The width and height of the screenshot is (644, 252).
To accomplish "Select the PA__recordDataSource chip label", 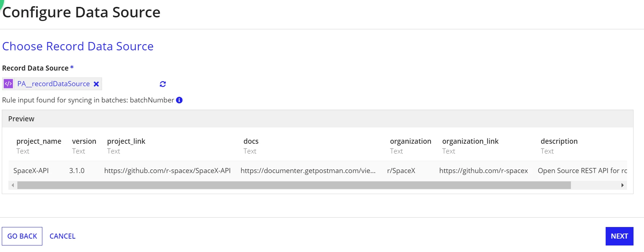I will pos(54,84).
